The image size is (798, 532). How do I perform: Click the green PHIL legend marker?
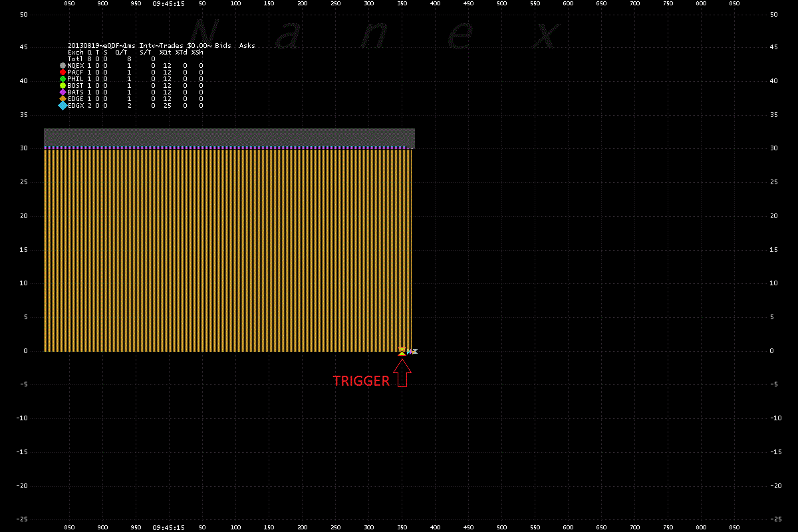pyautogui.click(x=63, y=78)
